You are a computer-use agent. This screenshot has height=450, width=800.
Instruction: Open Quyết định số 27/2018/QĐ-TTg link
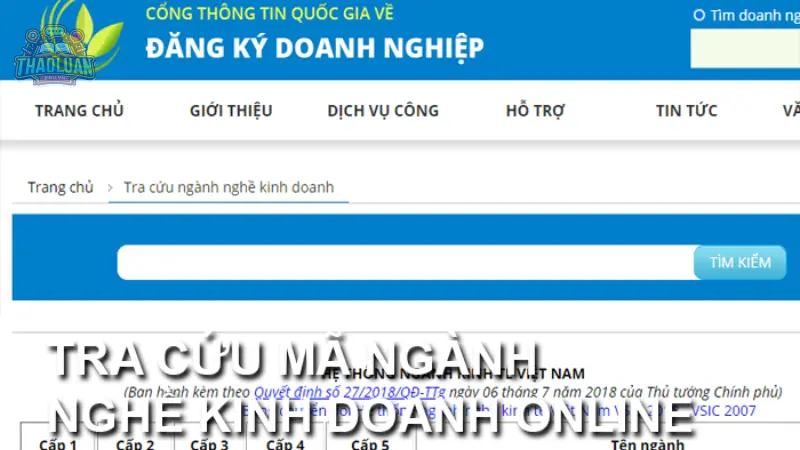click(x=349, y=392)
